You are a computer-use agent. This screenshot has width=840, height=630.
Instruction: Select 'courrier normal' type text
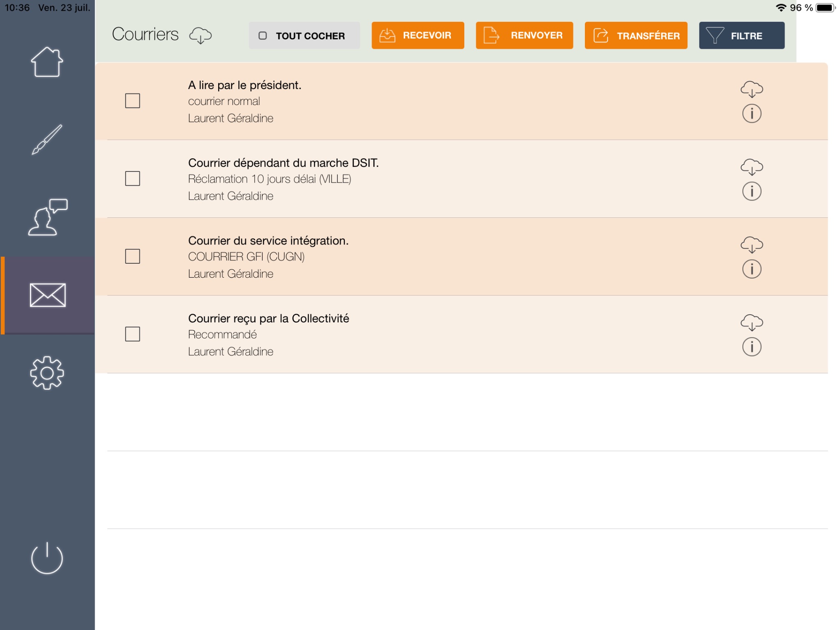pos(224,101)
